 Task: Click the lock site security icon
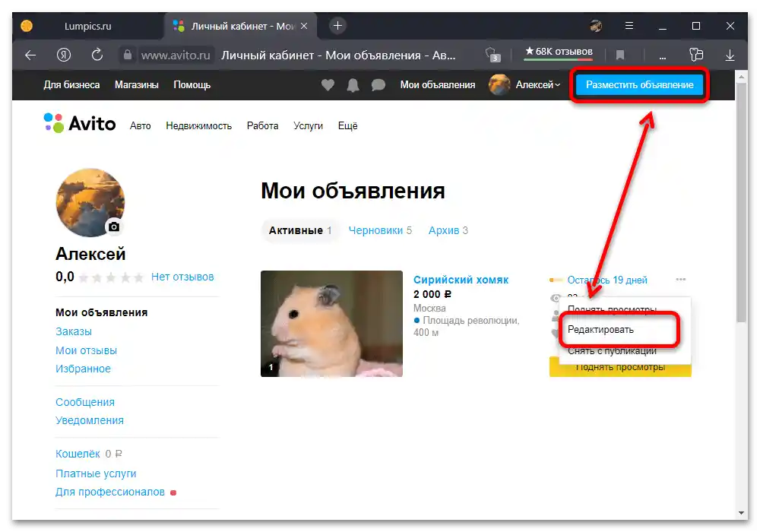128,55
